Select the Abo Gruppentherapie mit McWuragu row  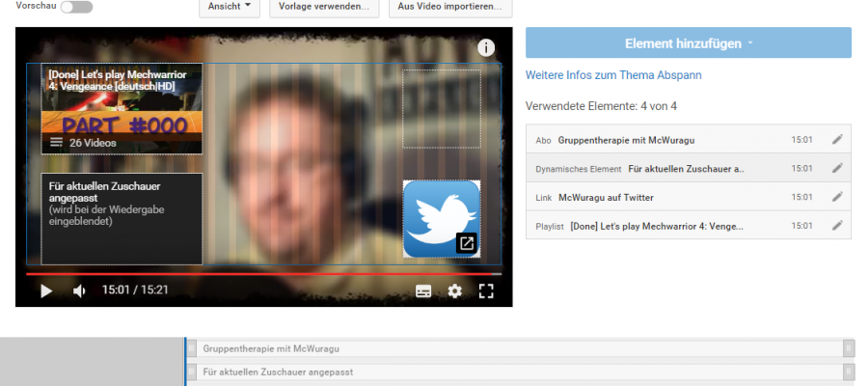pos(689,140)
